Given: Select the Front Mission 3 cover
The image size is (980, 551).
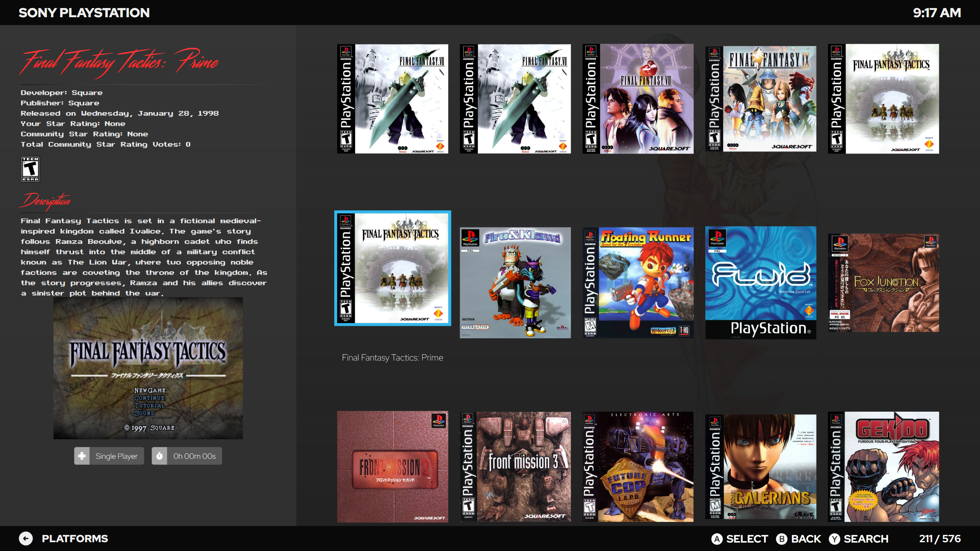Looking at the screenshot, I should [x=515, y=467].
